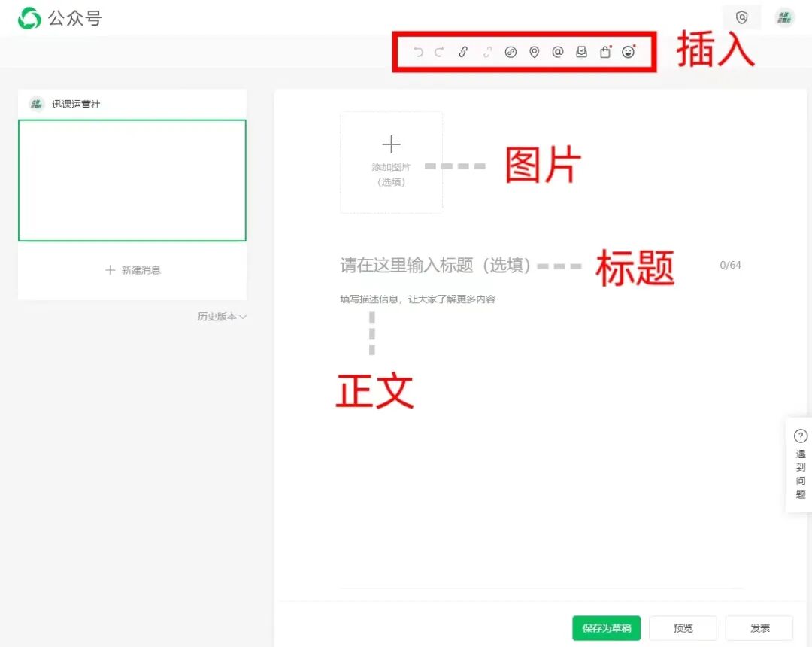Click the security shield icon top right
Viewport: 812px width, 647px height.
[x=742, y=17]
